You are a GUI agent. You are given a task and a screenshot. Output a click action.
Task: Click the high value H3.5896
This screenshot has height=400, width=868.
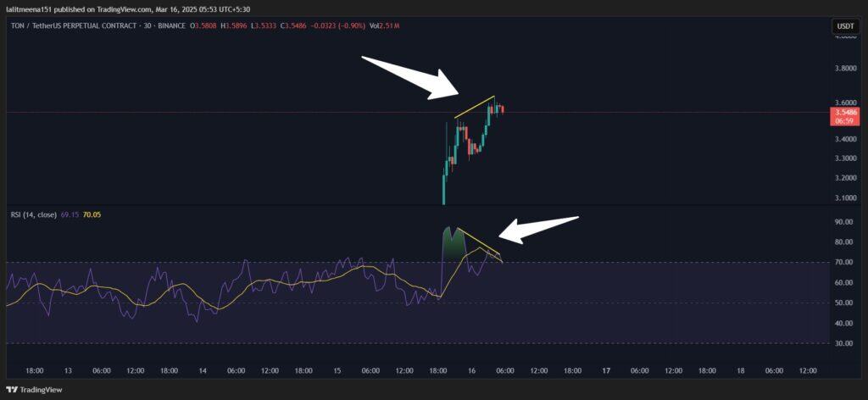tap(234, 26)
